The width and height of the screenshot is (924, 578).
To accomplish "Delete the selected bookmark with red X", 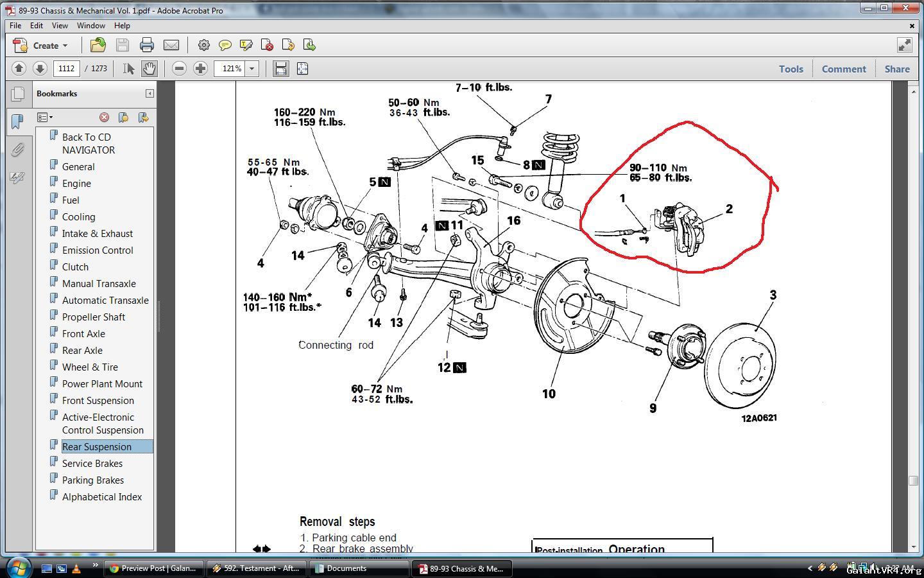I will (104, 118).
